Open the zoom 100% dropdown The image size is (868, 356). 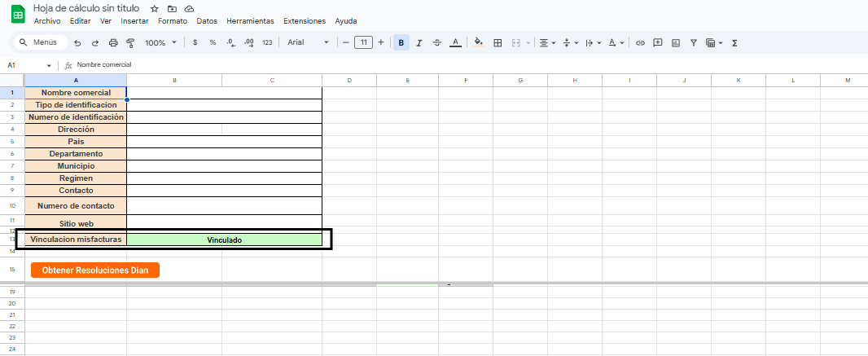pyautogui.click(x=160, y=42)
